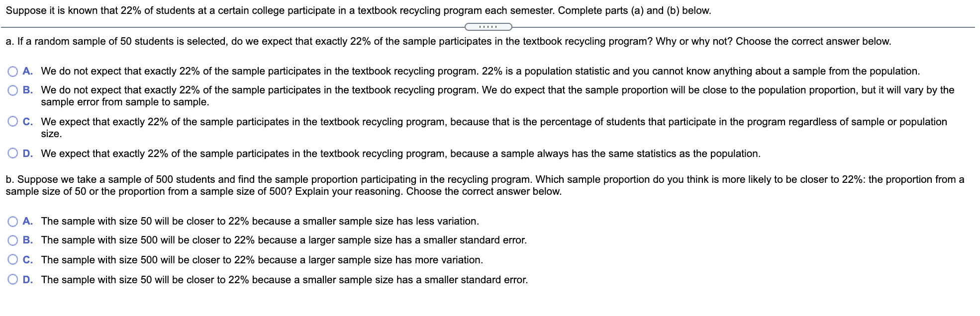980x316 pixels.
Task: Click answer text mentioning "sample error from sample to sample"
Action: (x=125, y=102)
